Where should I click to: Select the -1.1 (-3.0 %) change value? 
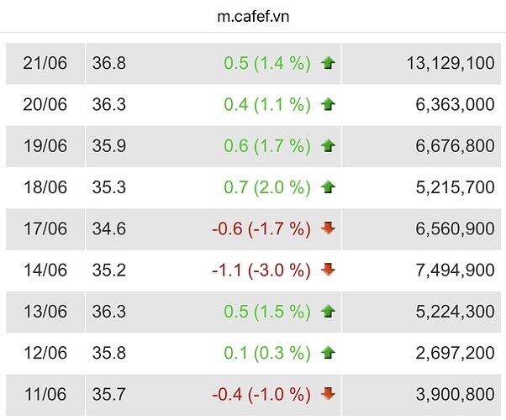(262, 270)
